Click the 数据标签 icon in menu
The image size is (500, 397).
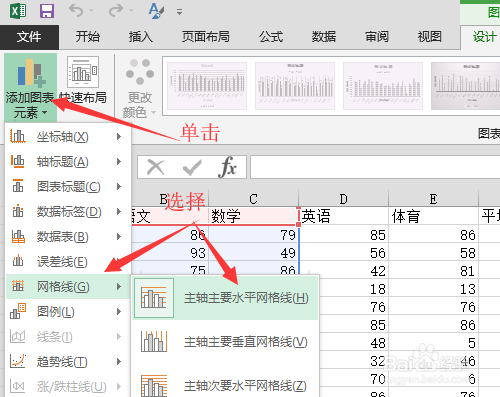[18, 211]
